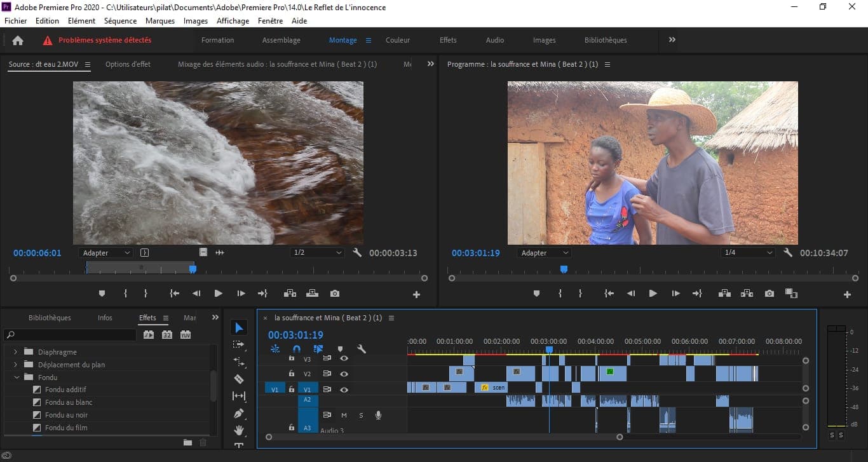The height and width of the screenshot is (462, 868).
Task: Solo the A3 track with S
Action: coord(361,415)
